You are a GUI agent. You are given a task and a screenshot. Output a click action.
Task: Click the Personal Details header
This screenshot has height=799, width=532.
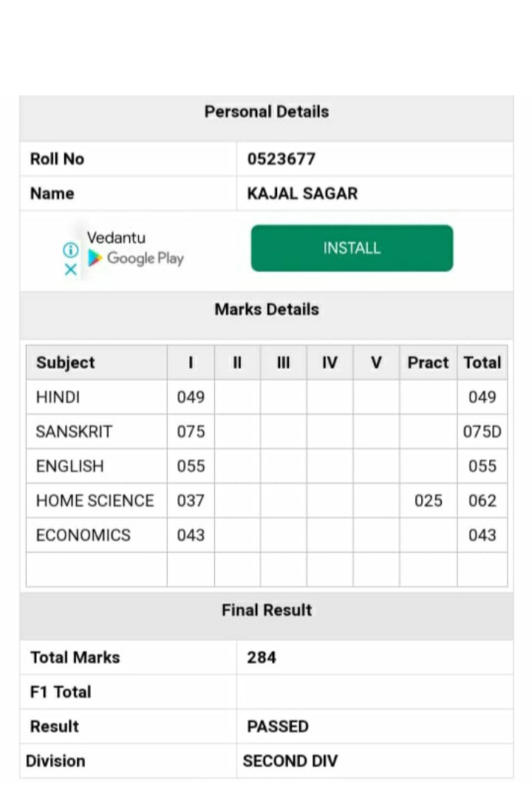tap(267, 112)
